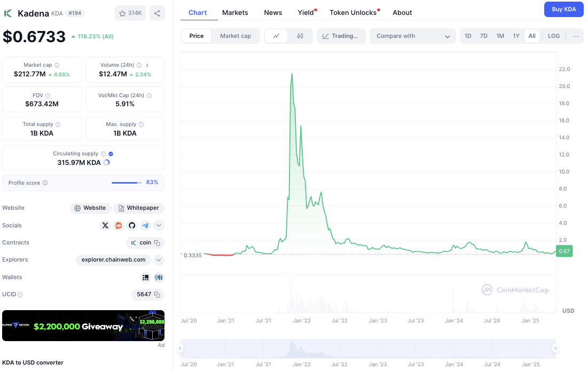The image size is (588, 371).
Task: Open Volume (24h) details arrow
Action: (147, 65)
